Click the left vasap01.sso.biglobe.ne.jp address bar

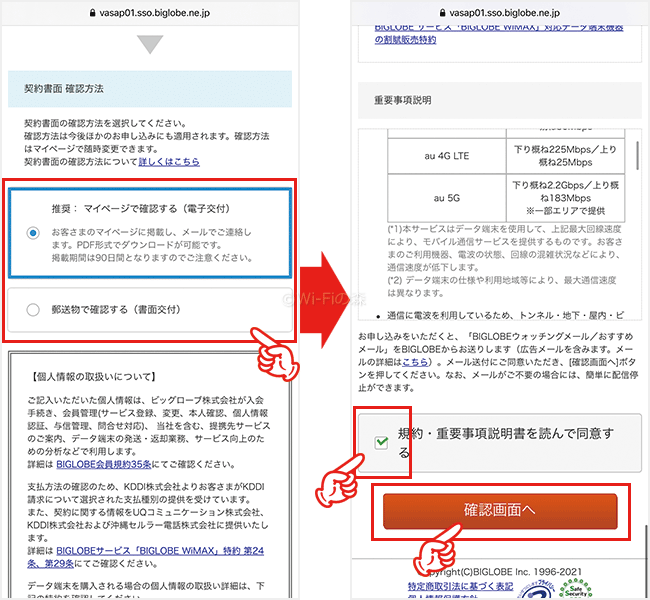pyautogui.click(x=150, y=13)
